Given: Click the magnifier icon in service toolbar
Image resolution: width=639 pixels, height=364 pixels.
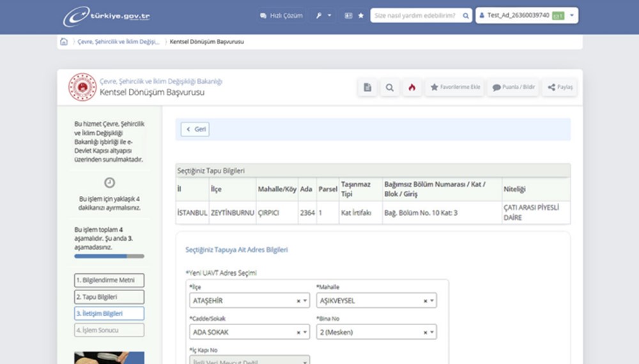Looking at the screenshot, I should click(x=389, y=87).
